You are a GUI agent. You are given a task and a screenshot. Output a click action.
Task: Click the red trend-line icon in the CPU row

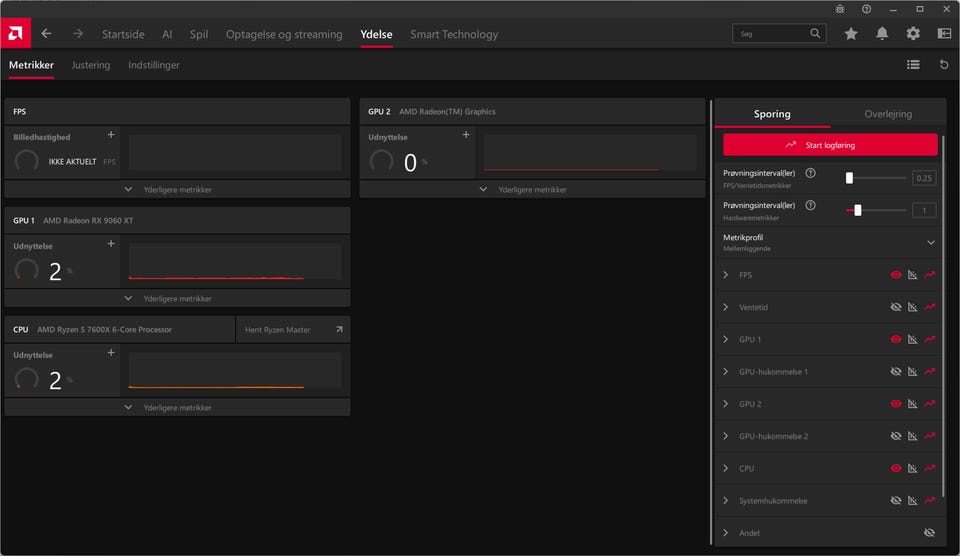tap(930, 468)
